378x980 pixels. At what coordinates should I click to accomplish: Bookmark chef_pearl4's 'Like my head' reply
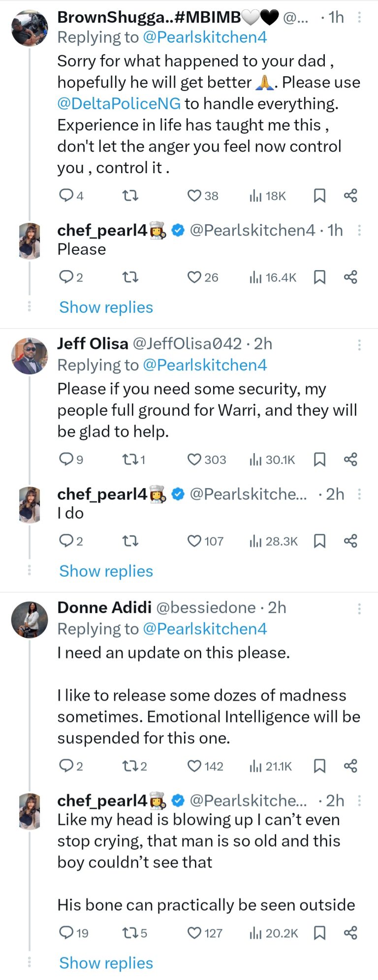[x=319, y=933]
